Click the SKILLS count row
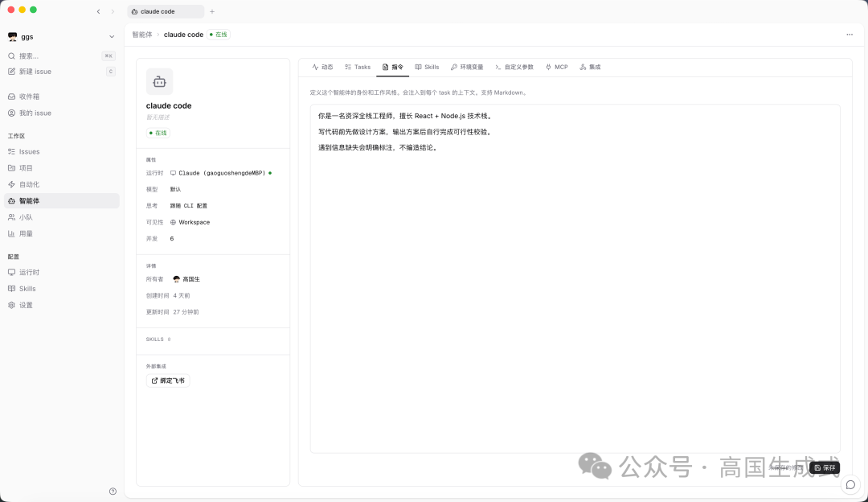 [158, 339]
